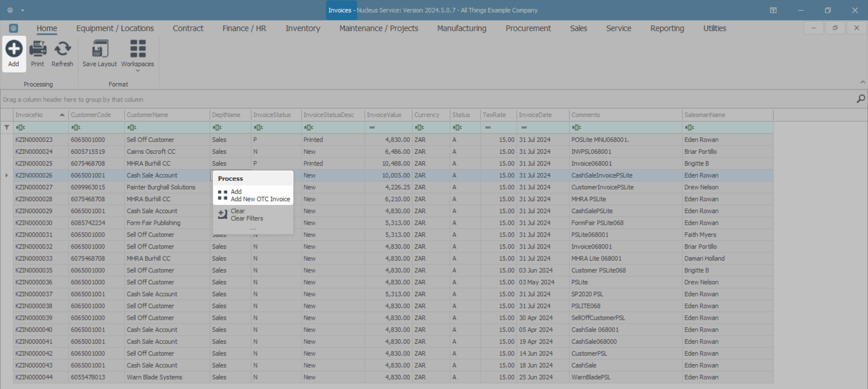Choose Add New OTC Invoice in Process menu

click(x=260, y=199)
